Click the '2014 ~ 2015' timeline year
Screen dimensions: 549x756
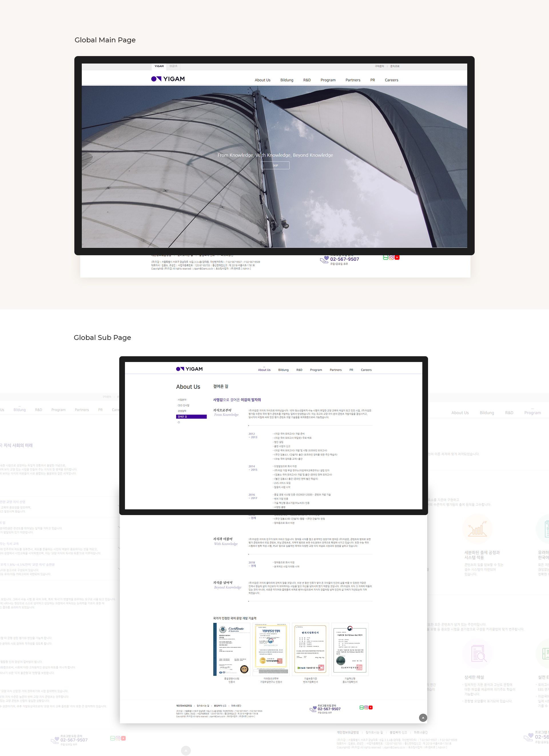253,468
